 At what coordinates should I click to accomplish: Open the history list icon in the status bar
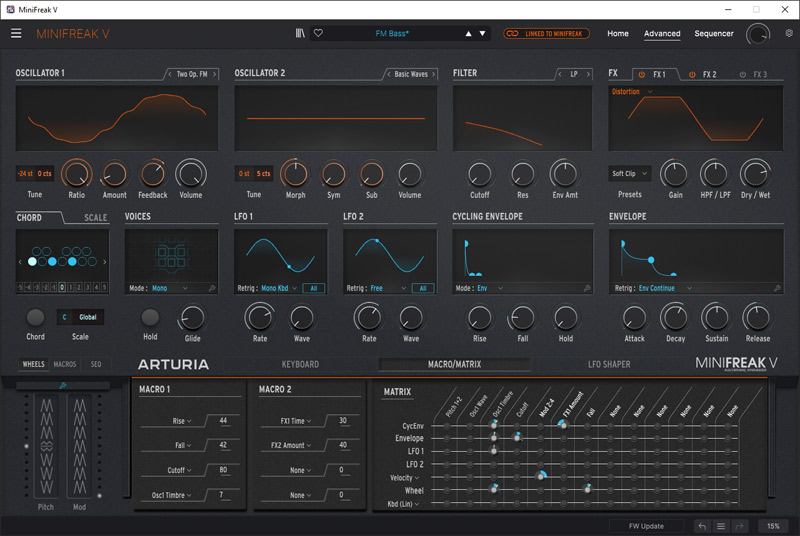721,526
